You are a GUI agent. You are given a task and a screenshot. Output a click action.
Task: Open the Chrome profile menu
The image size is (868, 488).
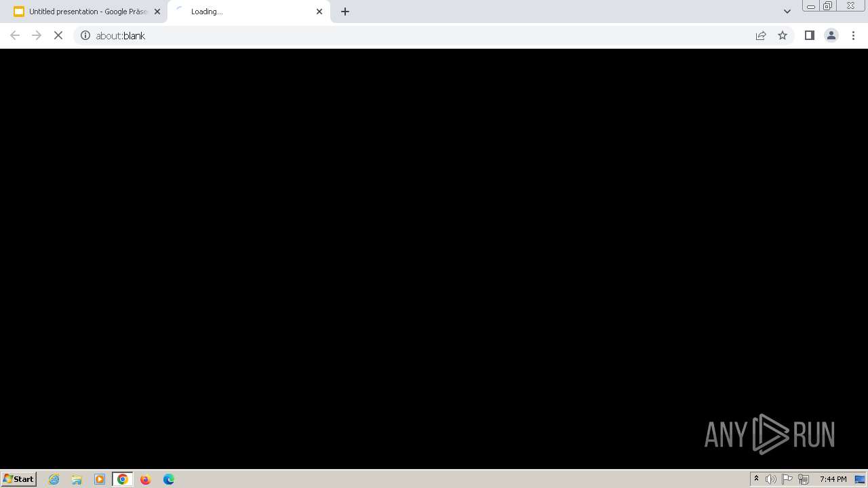pyautogui.click(x=831, y=35)
